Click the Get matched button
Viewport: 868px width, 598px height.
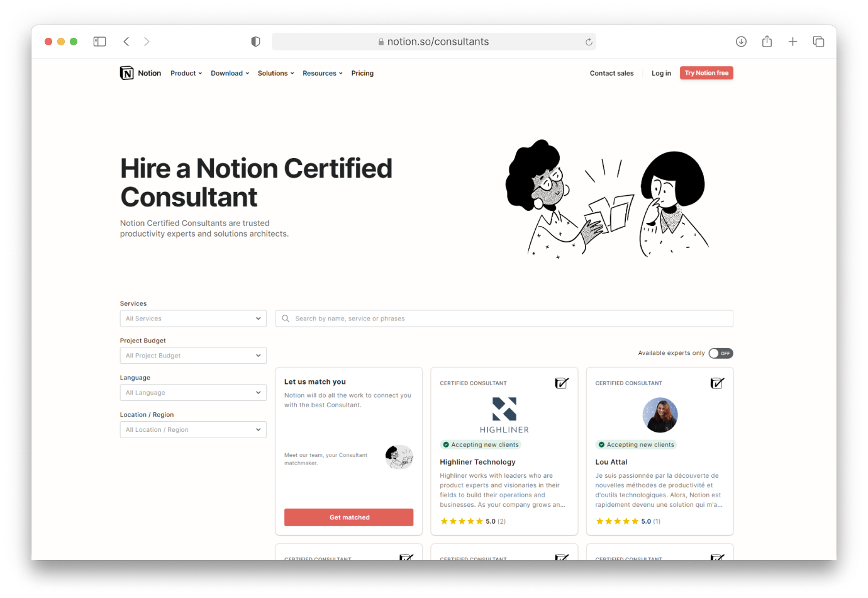(348, 517)
